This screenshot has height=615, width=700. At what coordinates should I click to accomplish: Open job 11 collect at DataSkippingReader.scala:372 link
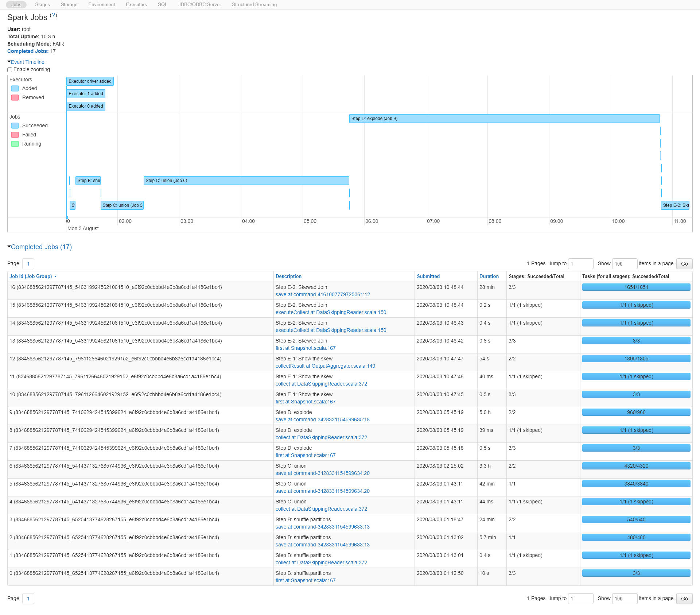(321, 384)
